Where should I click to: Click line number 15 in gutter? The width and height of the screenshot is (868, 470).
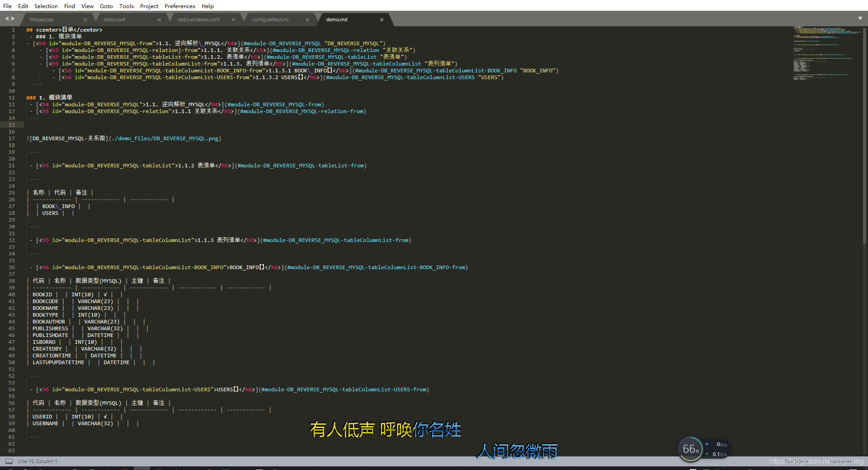(x=12, y=125)
